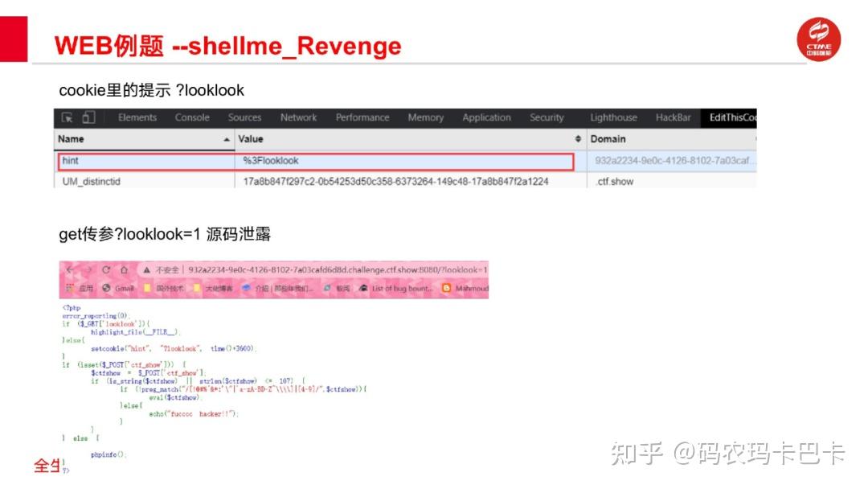Open the 'List of bug bount...' bookmark
This screenshot has height=489, width=868.
pyautogui.click(x=395, y=288)
